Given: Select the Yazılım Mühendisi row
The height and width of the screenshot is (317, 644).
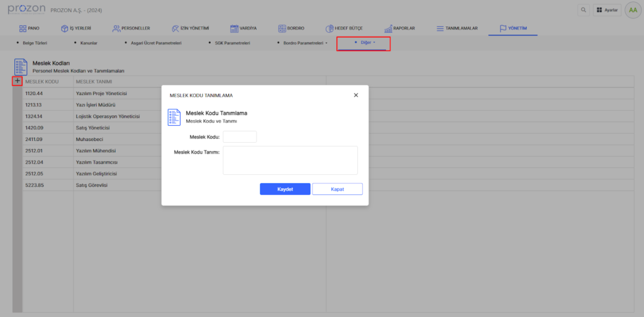Looking at the screenshot, I should click(x=94, y=151).
